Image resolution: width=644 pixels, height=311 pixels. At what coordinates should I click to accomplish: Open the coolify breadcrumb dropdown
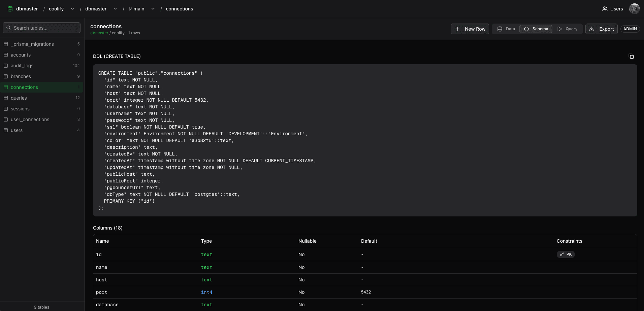tap(72, 9)
